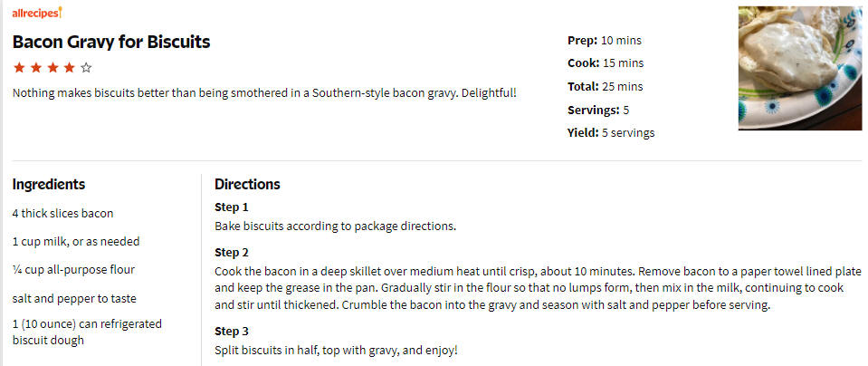Select the refrigerated biscuit dough ingredient
Image resolution: width=868 pixels, height=366 pixels.
[x=87, y=332]
